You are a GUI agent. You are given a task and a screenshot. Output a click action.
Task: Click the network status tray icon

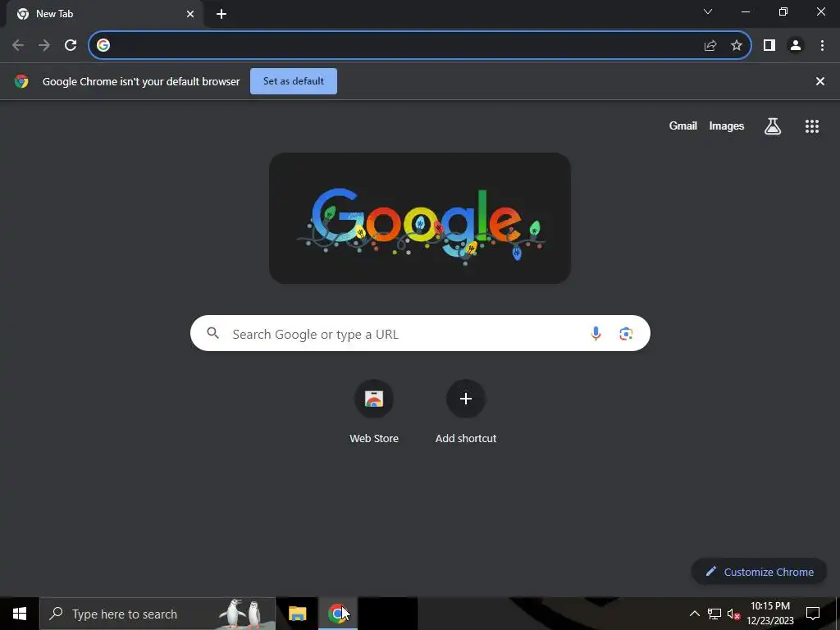[714, 614]
